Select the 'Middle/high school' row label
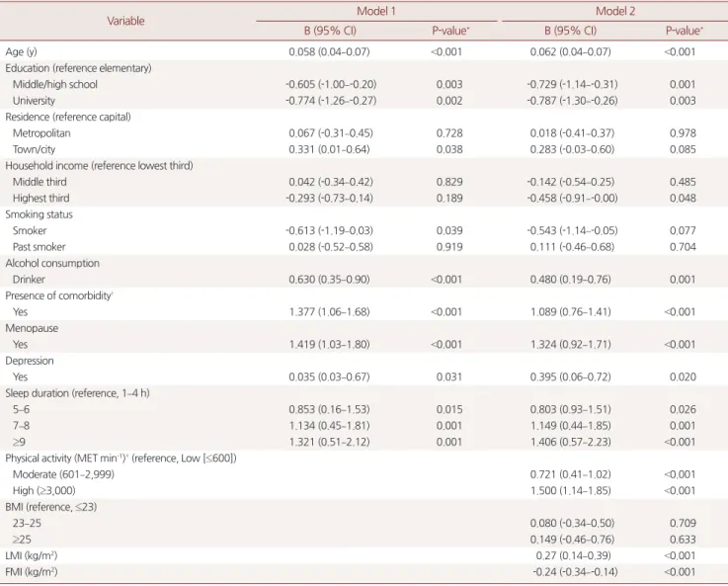 [54, 85]
